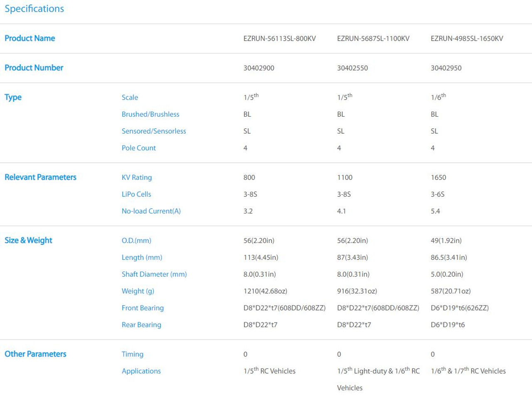Click the Specifications heading
Image resolution: width=532 pixels, height=401 pixels.
click(34, 9)
